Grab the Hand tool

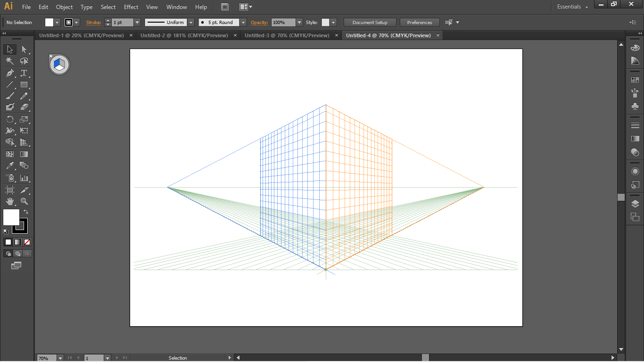pyautogui.click(x=9, y=201)
